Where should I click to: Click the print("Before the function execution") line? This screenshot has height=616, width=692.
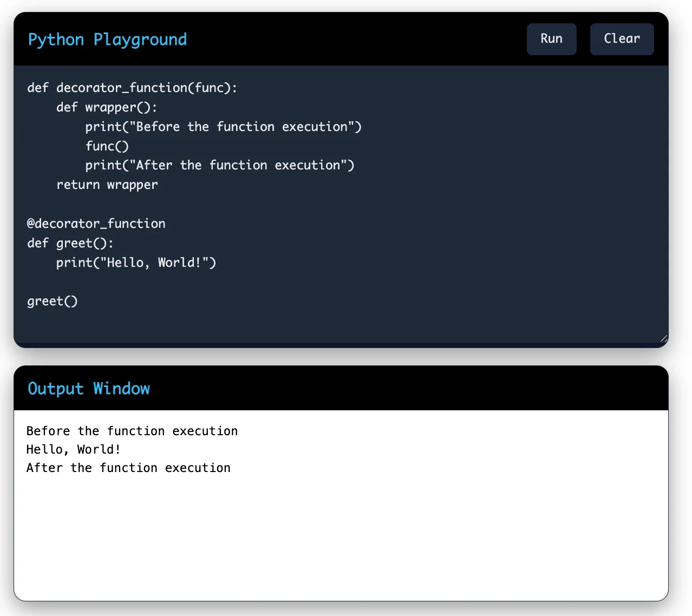tap(223, 127)
